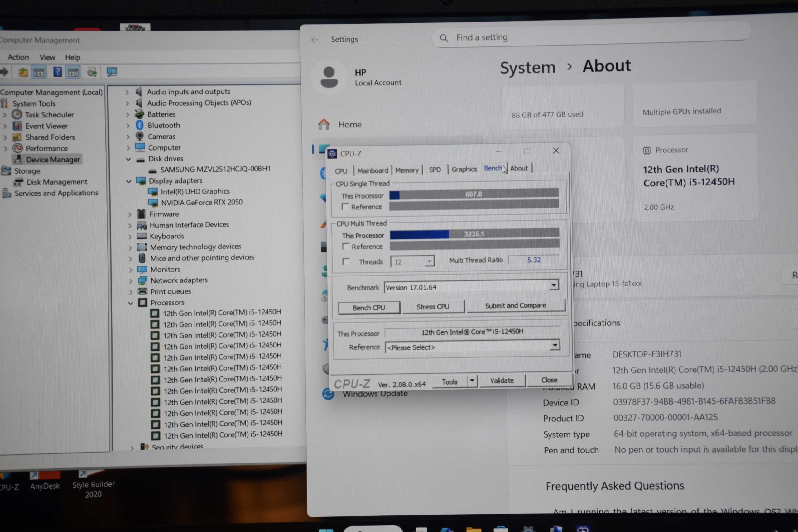Expand the Computer category
Screen dimensions: 798x532
pos(128,148)
